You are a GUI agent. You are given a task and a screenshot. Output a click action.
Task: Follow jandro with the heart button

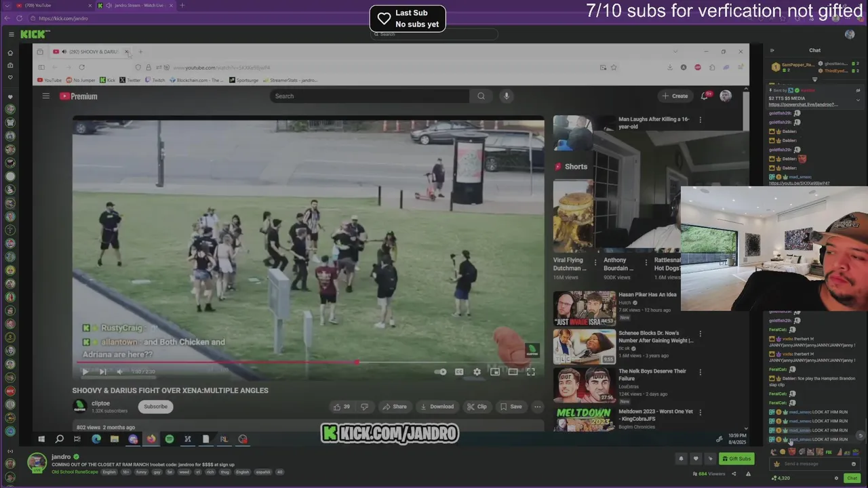click(695, 459)
